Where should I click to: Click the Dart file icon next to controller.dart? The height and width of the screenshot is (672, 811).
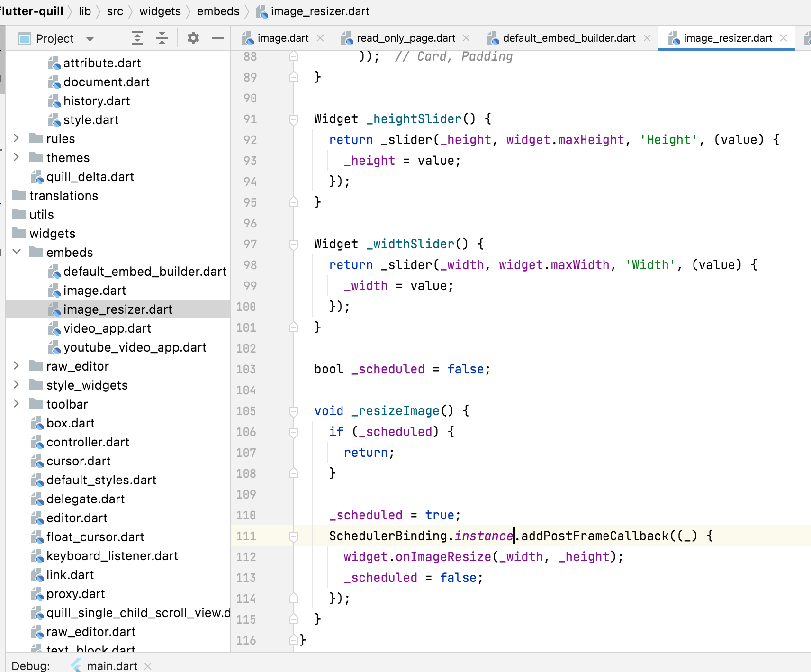(x=37, y=442)
